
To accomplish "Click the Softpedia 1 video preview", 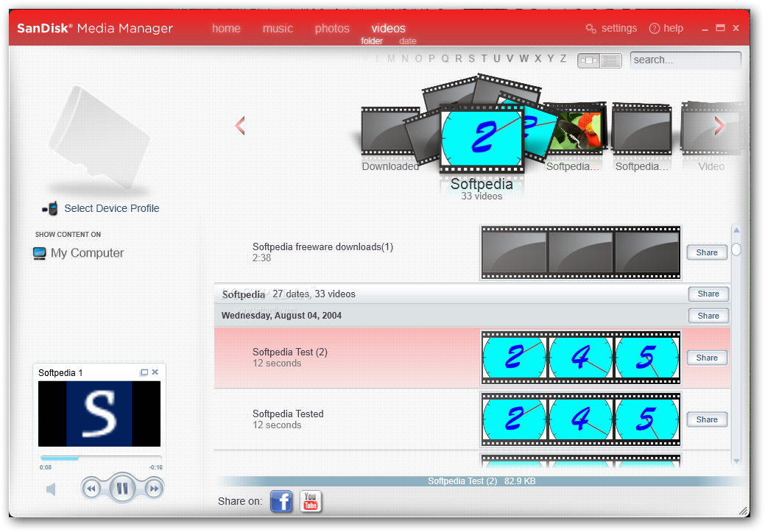I will coord(99,414).
